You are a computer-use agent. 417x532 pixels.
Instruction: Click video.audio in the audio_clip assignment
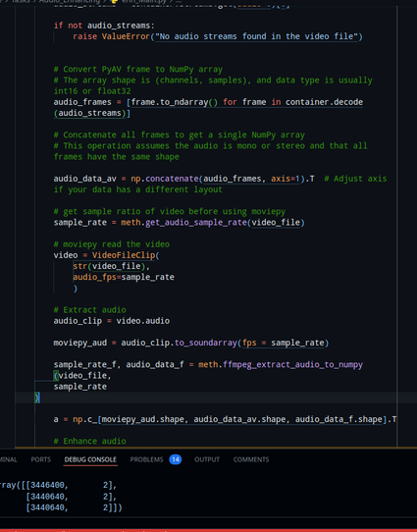coord(142,321)
